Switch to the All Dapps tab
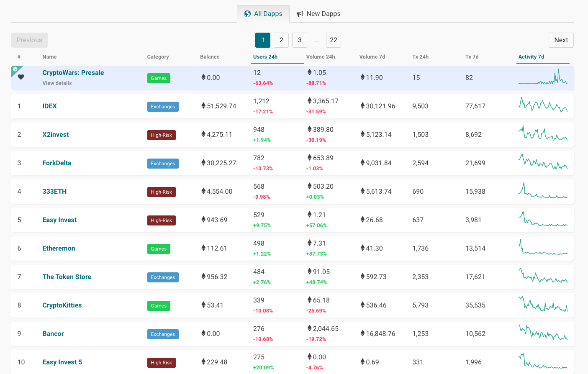 click(263, 14)
